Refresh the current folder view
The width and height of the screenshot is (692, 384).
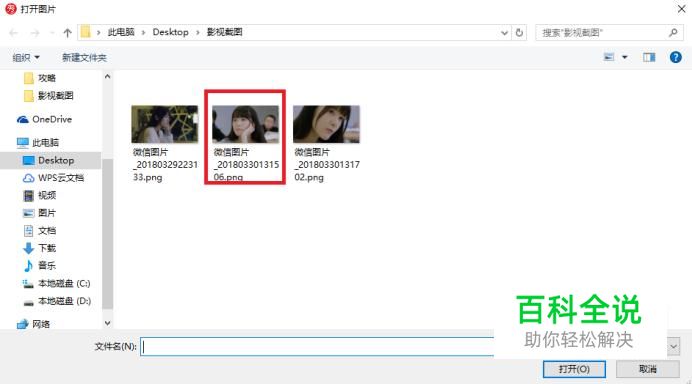pos(519,33)
